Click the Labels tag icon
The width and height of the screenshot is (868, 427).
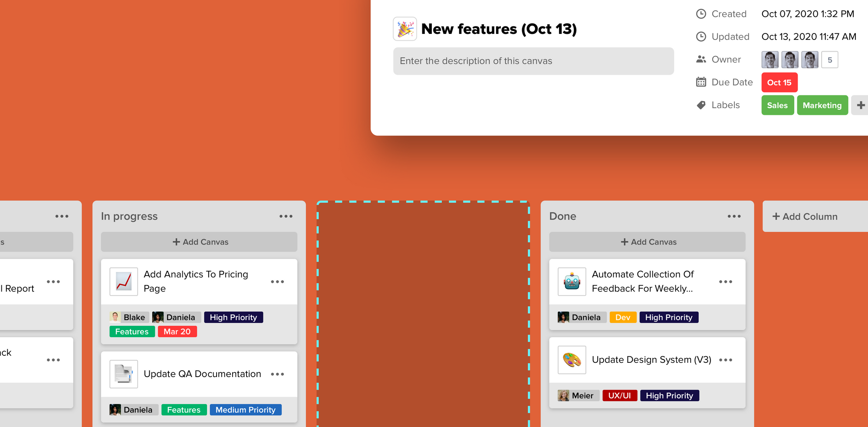click(x=701, y=105)
